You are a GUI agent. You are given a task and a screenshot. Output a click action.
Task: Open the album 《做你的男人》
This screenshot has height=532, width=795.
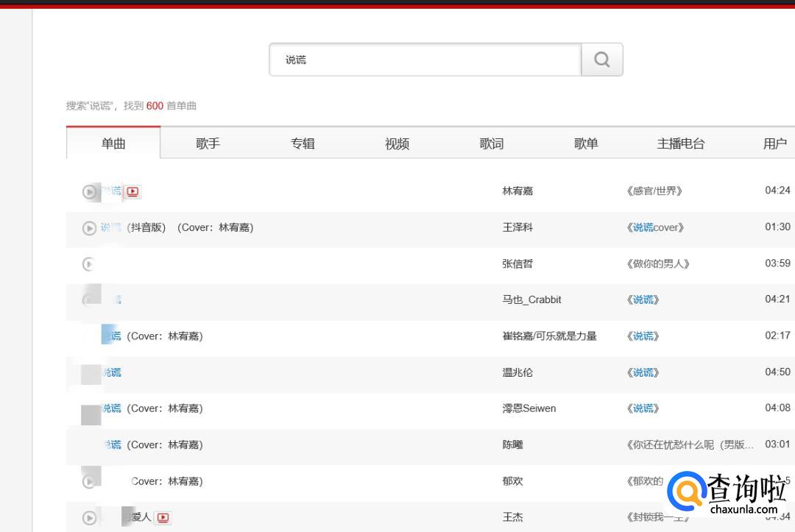[657, 263]
